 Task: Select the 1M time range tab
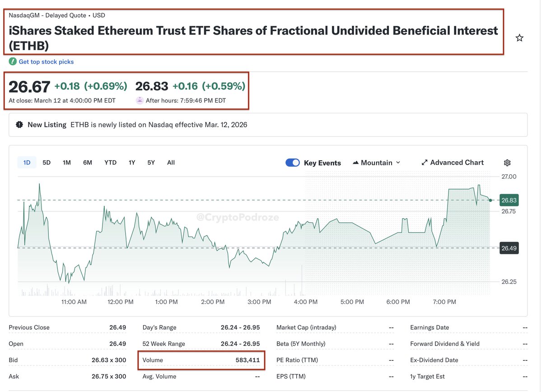(67, 163)
